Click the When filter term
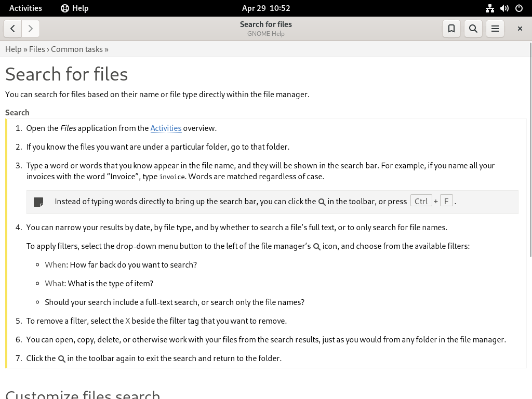The image size is (532, 399). click(55, 264)
